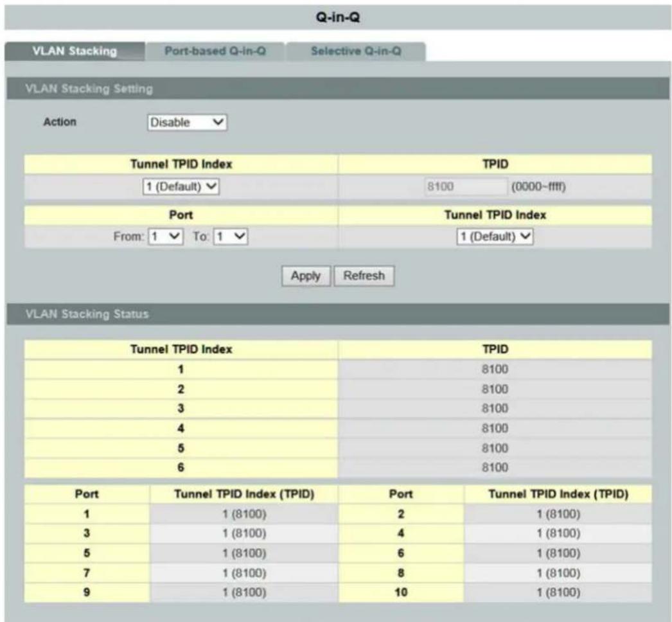Click Tunnel TPID Index 5 status row

(338, 448)
